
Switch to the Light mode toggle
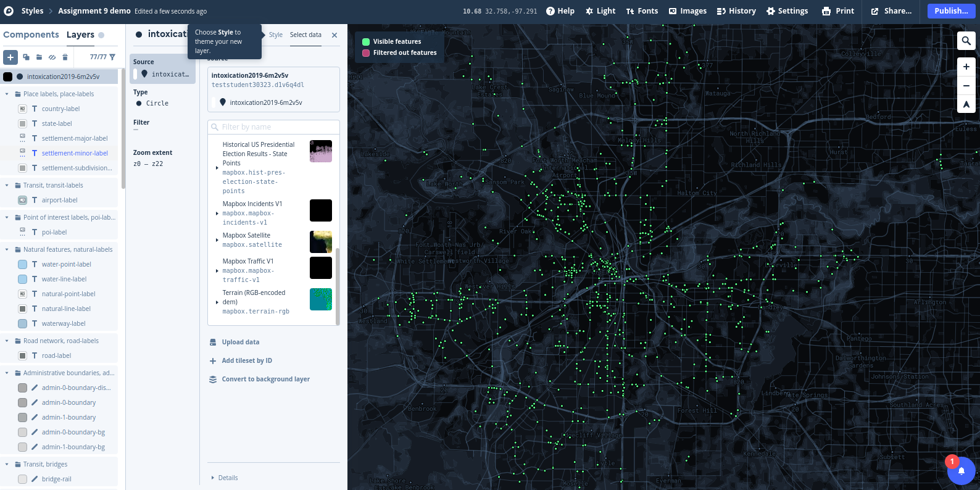600,11
